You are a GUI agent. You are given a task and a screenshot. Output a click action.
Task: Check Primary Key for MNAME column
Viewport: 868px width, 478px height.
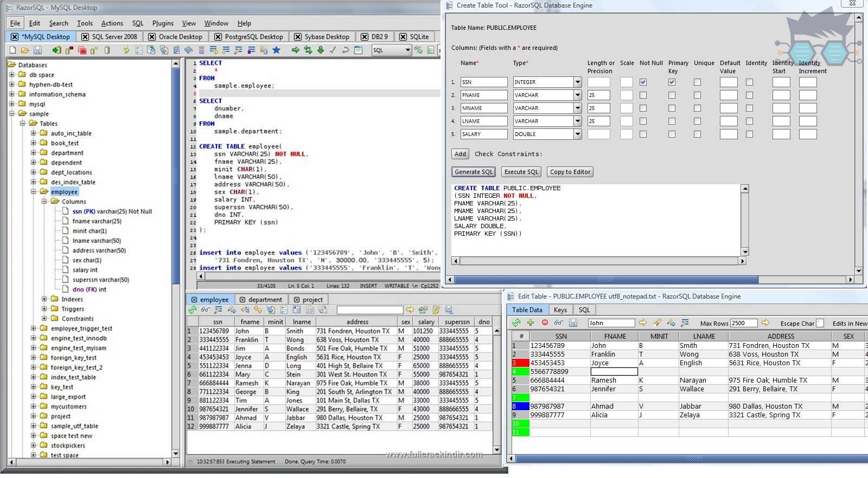point(672,108)
